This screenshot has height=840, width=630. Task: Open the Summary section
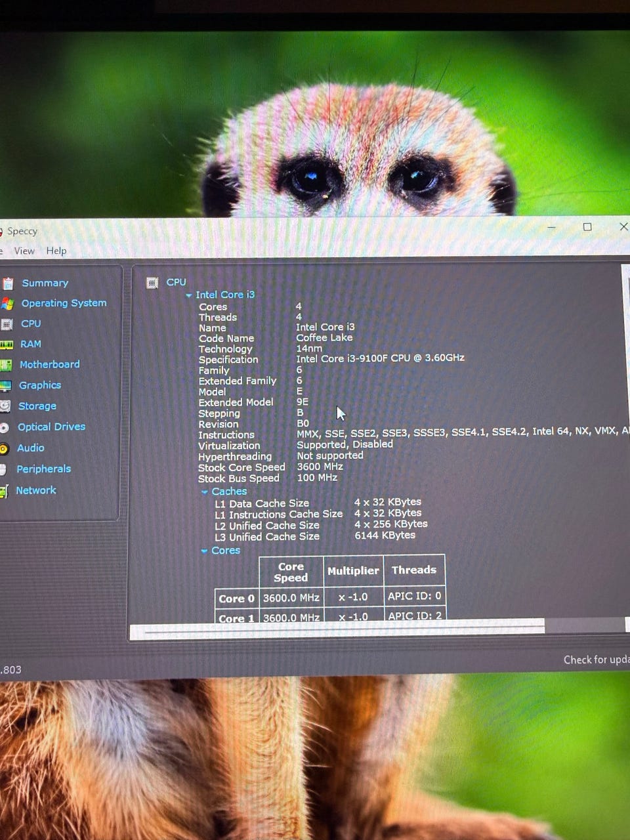pos(45,283)
